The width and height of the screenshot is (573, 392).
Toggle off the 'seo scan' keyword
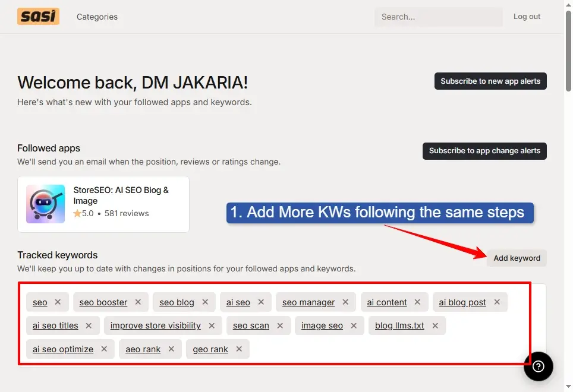point(280,325)
